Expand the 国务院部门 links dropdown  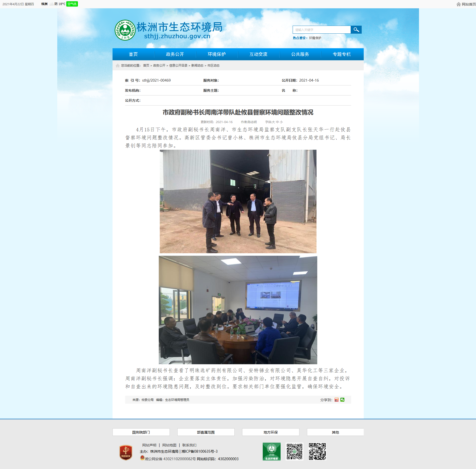pyautogui.click(x=141, y=432)
